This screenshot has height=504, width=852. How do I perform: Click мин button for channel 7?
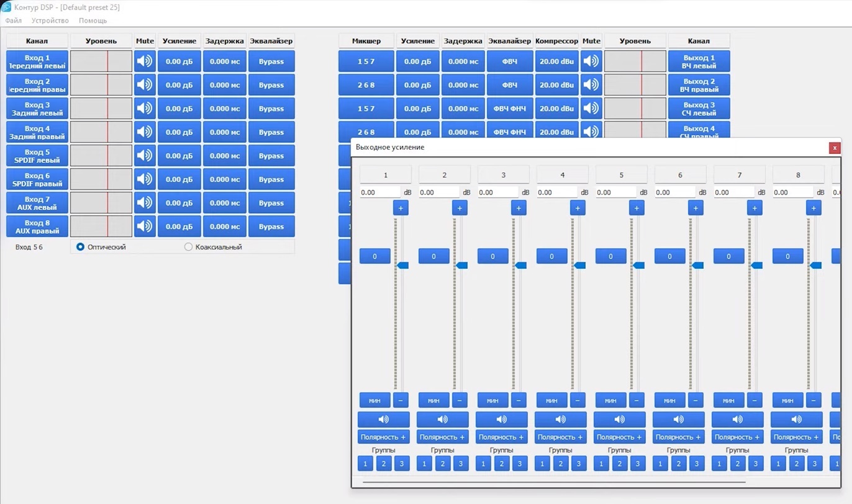(x=728, y=400)
